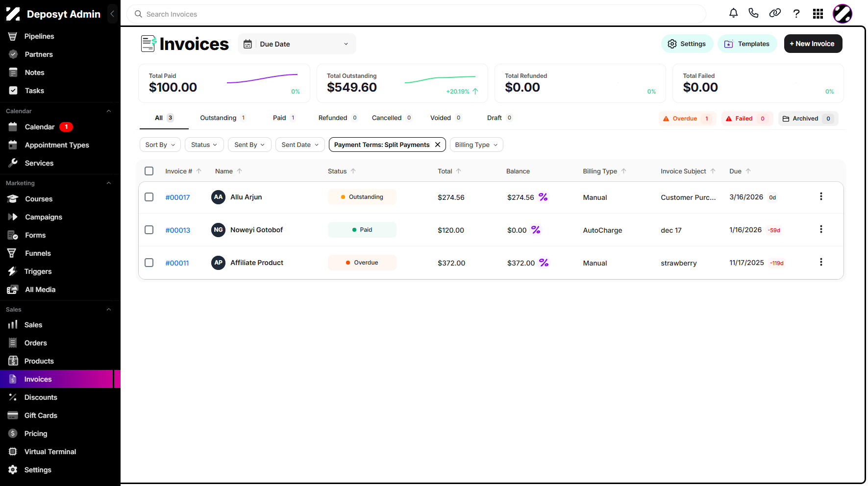
Task: Open the invoice link #00017
Action: coord(177,197)
